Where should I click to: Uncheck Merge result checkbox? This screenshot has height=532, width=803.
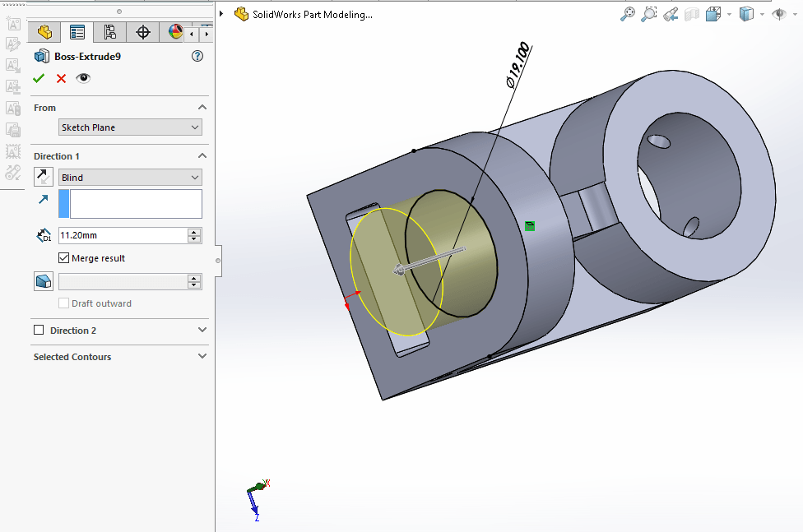[x=64, y=258]
